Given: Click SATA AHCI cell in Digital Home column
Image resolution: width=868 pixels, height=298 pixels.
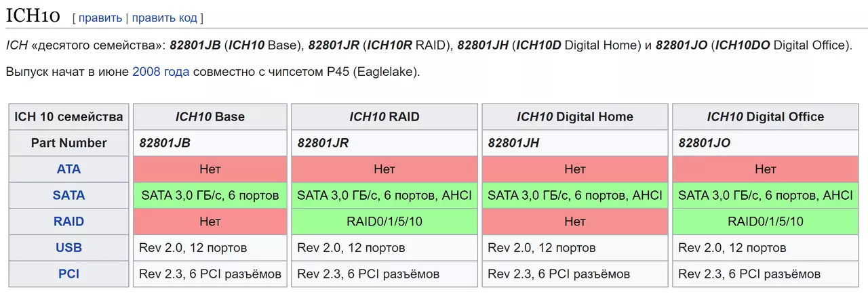Looking at the screenshot, I should 575,196.
